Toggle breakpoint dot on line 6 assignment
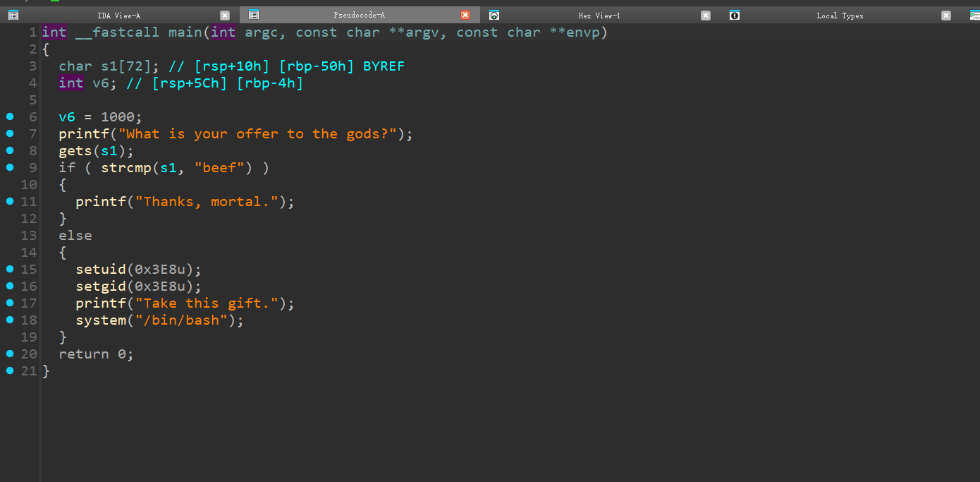The height and width of the screenshot is (482, 980). pyautogui.click(x=10, y=116)
